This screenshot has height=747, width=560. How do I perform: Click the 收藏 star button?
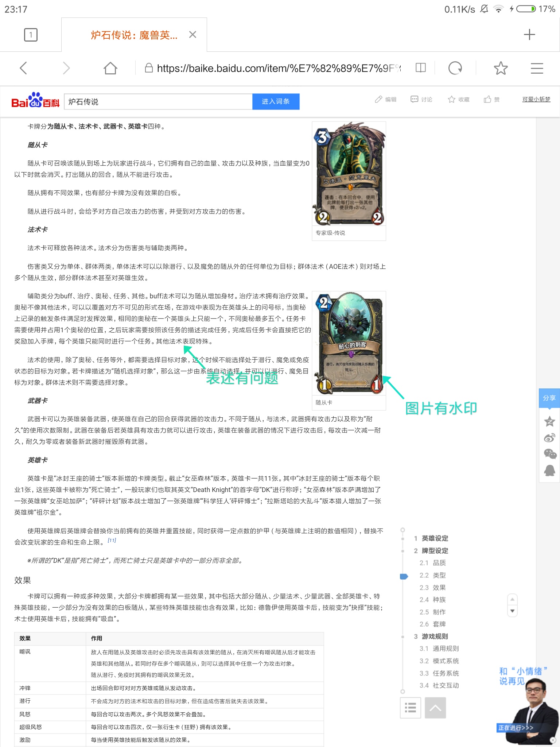click(459, 99)
